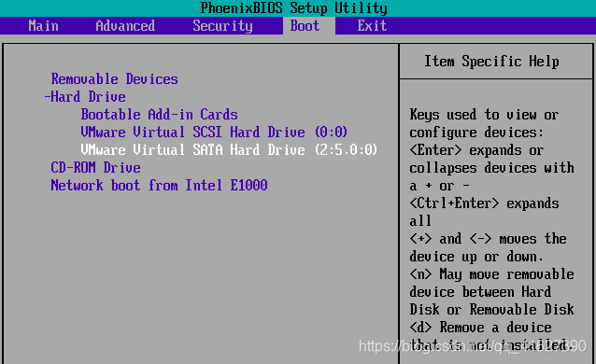The height and width of the screenshot is (364, 596).
Task: Select the Hard Drive boot entry
Action: [88, 96]
